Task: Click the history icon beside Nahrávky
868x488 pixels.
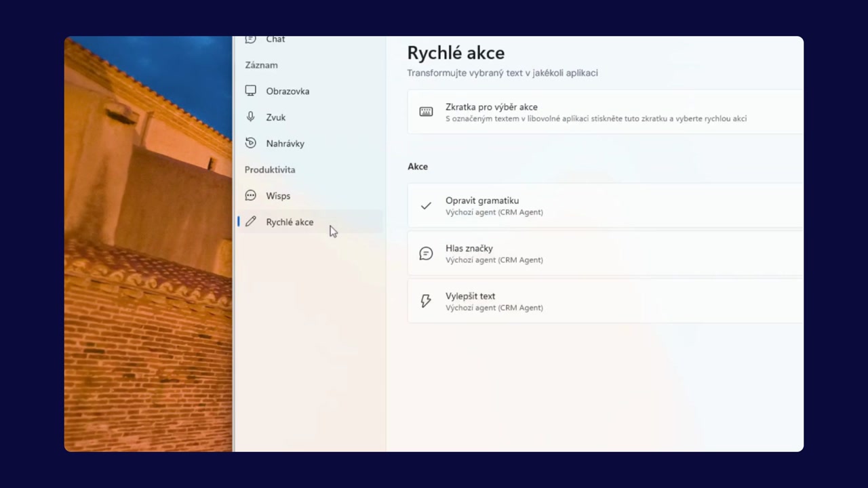Action: click(251, 143)
